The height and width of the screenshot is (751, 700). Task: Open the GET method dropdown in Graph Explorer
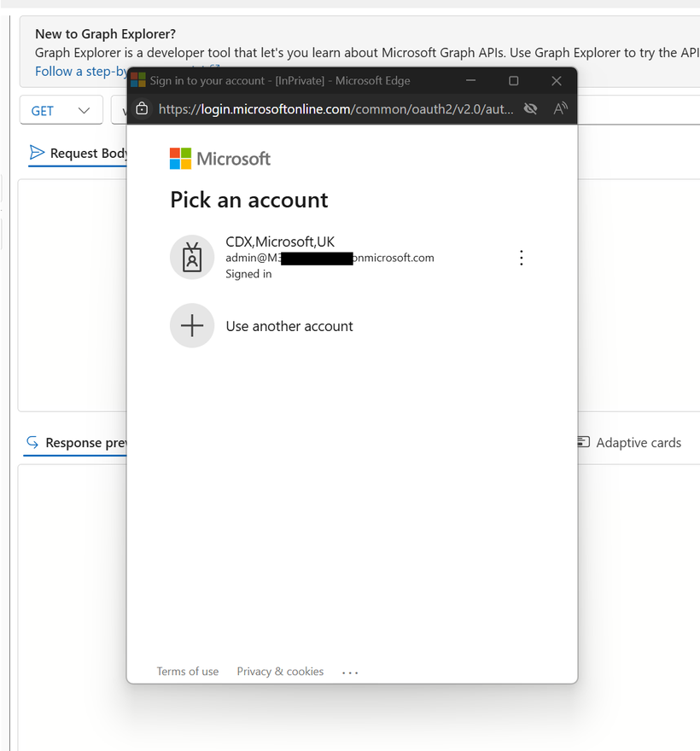coord(61,111)
